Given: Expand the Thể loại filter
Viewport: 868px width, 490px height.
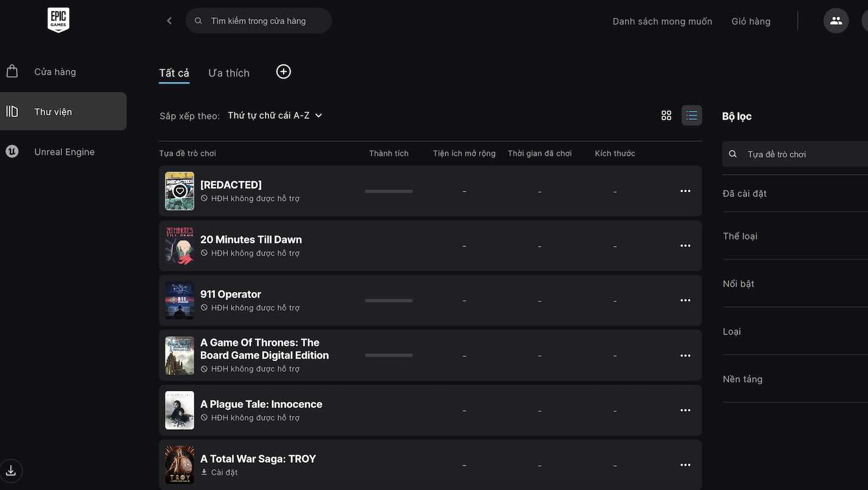Looking at the screenshot, I should (x=795, y=236).
